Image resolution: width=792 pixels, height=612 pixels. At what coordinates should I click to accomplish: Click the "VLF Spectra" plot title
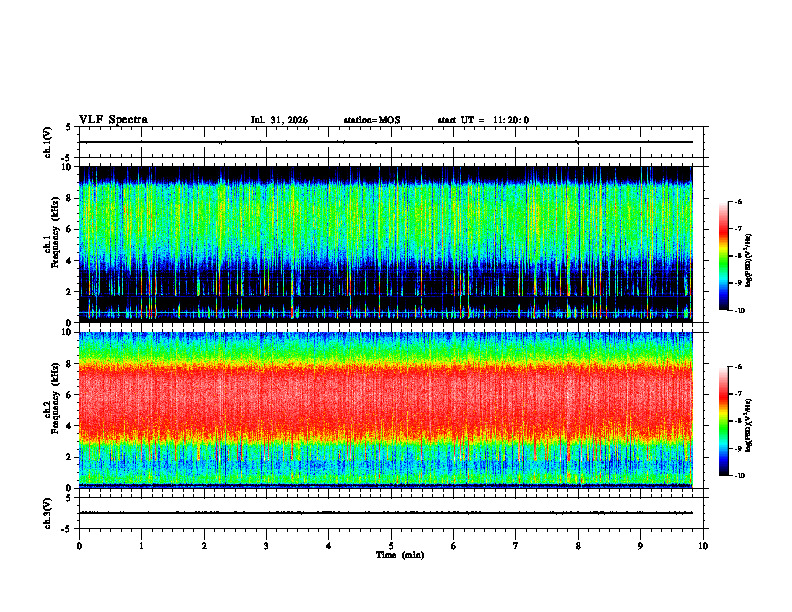113,120
